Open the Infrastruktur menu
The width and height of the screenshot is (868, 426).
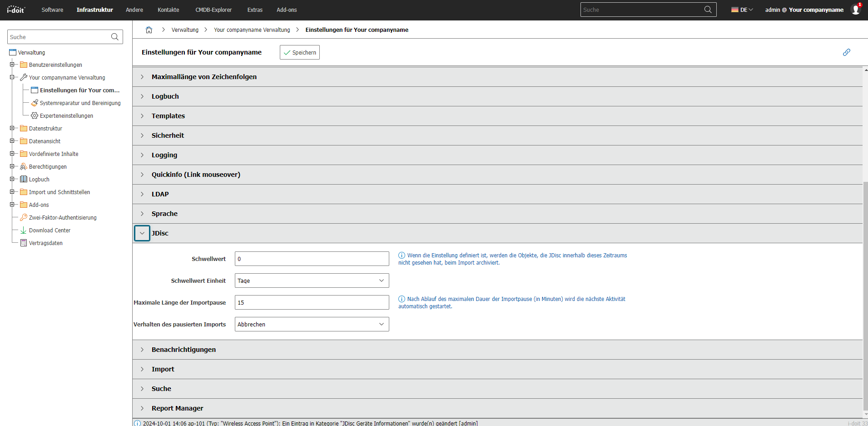tap(94, 10)
